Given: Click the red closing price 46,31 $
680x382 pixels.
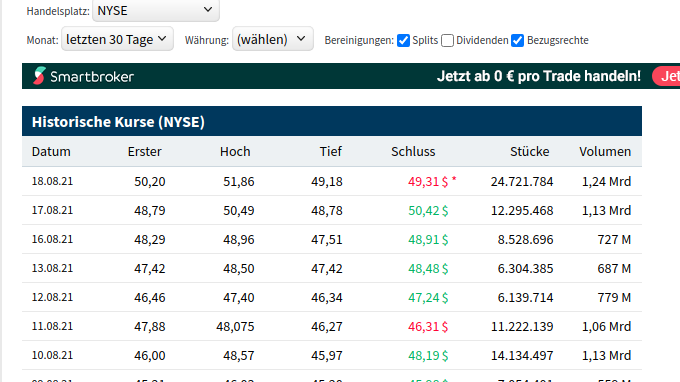Looking at the screenshot, I should pos(428,326).
